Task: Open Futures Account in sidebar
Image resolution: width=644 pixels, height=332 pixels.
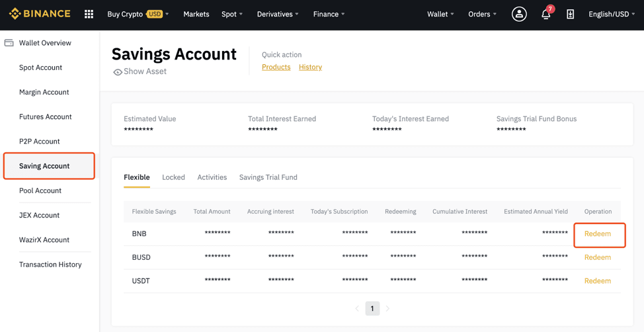Action: [x=45, y=116]
